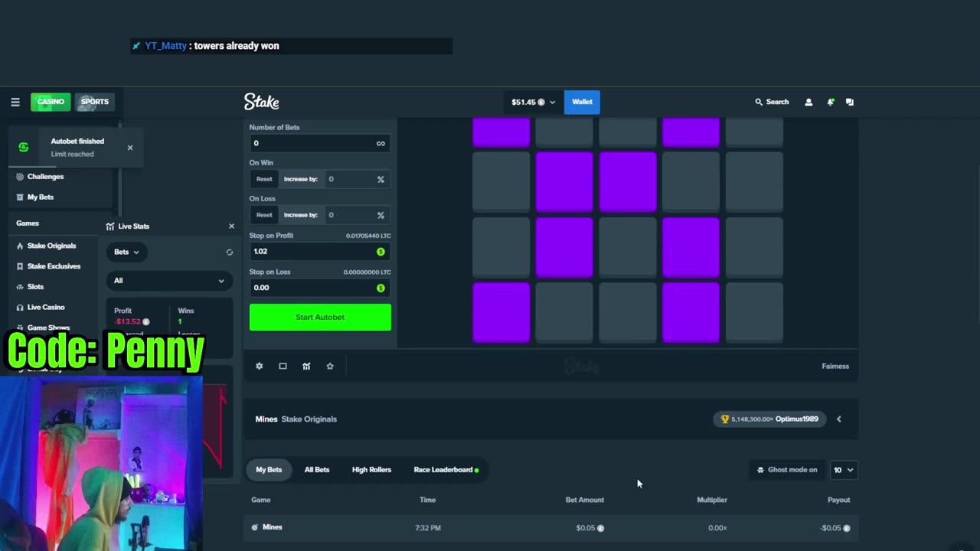This screenshot has width=980, height=551.
Task: Open the search magnifier icon
Action: click(759, 102)
